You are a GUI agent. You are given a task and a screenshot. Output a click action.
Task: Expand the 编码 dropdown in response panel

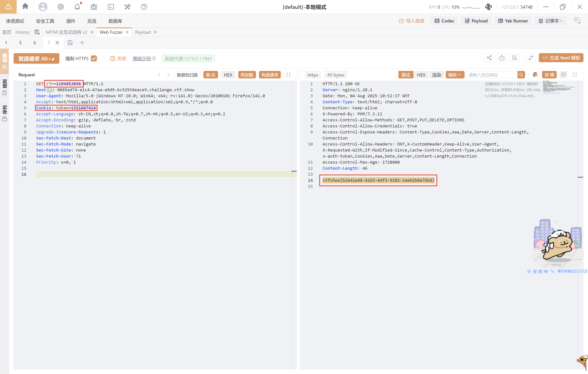click(x=454, y=75)
